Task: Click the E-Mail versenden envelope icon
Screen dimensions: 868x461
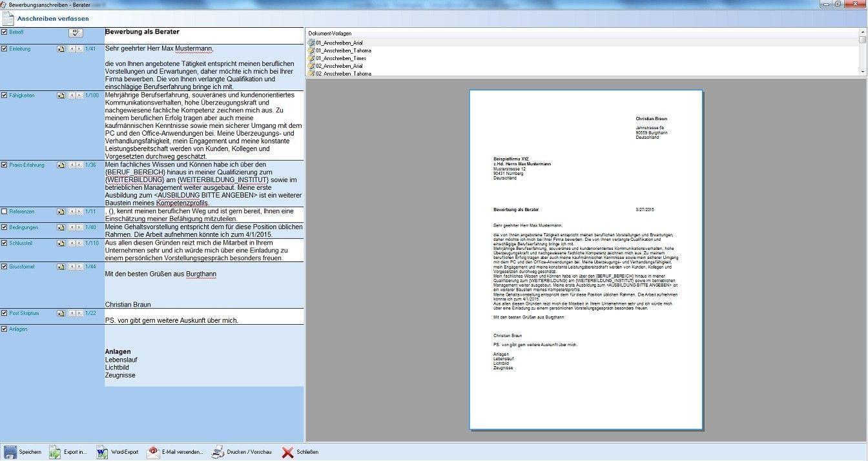Action: tap(153, 452)
